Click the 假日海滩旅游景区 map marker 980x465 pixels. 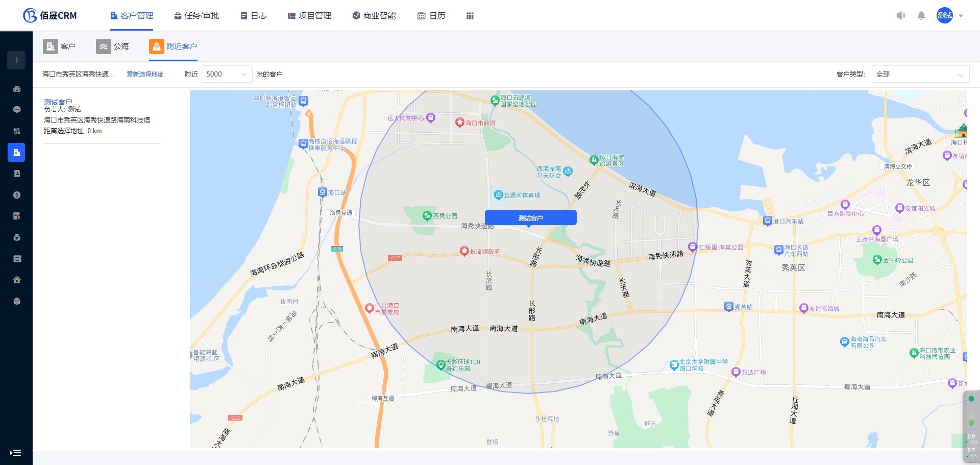click(x=594, y=160)
